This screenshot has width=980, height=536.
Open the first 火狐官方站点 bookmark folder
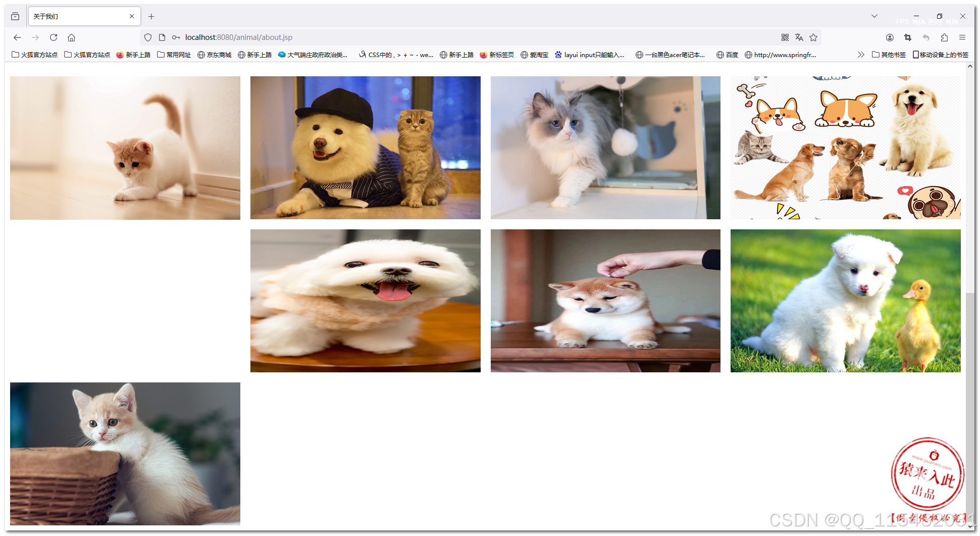click(x=35, y=55)
